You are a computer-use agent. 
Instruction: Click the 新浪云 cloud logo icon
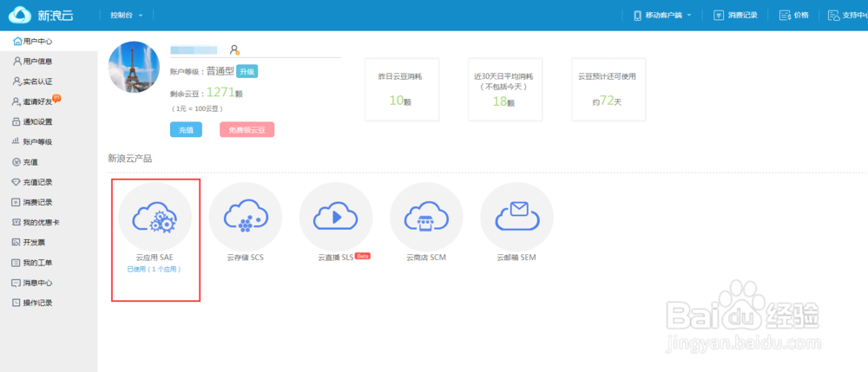click(x=19, y=15)
